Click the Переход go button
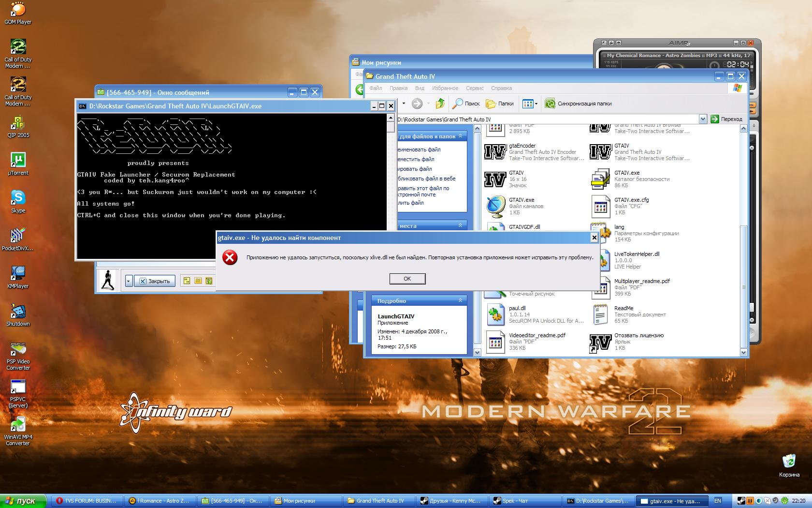This screenshot has width=812, height=508. coord(726,119)
